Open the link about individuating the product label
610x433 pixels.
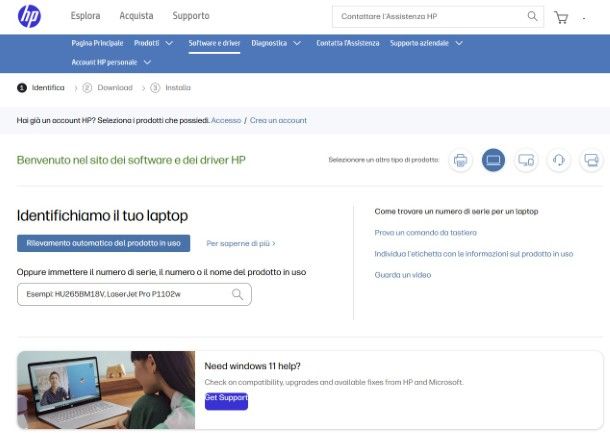click(x=473, y=254)
